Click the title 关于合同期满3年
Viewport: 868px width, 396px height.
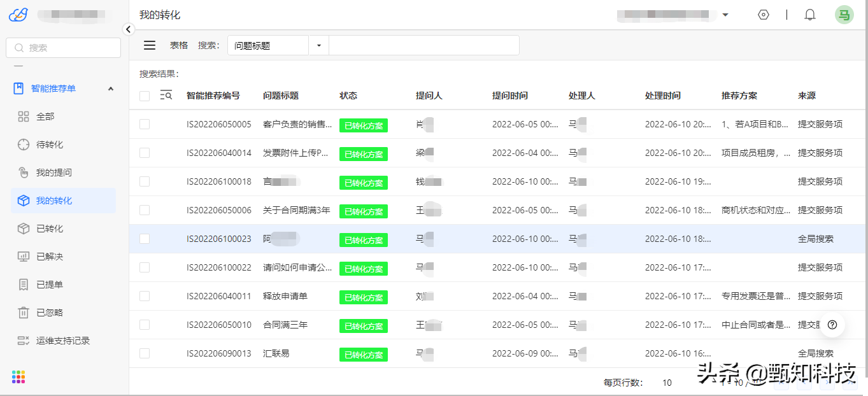[x=297, y=210]
